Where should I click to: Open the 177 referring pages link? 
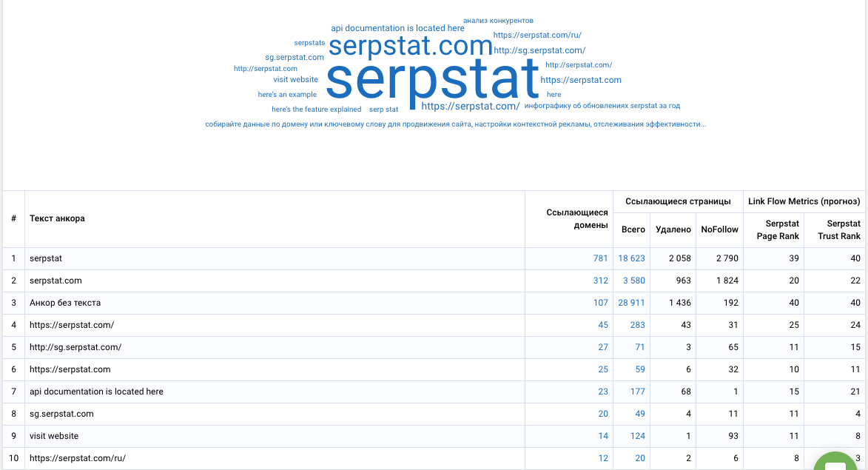coord(637,392)
